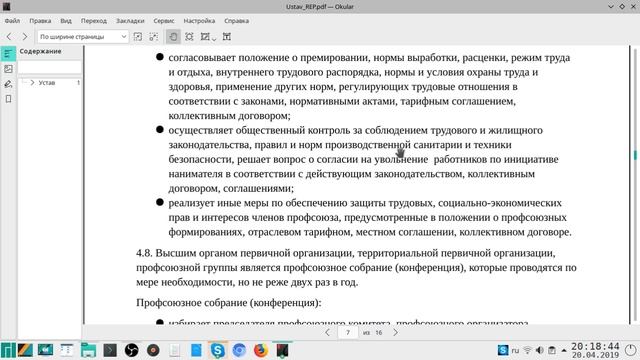The height and width of the screenshot is (360, 640).
Task: Go to next page using toolbar forward arrow
Action: (25, 37)
